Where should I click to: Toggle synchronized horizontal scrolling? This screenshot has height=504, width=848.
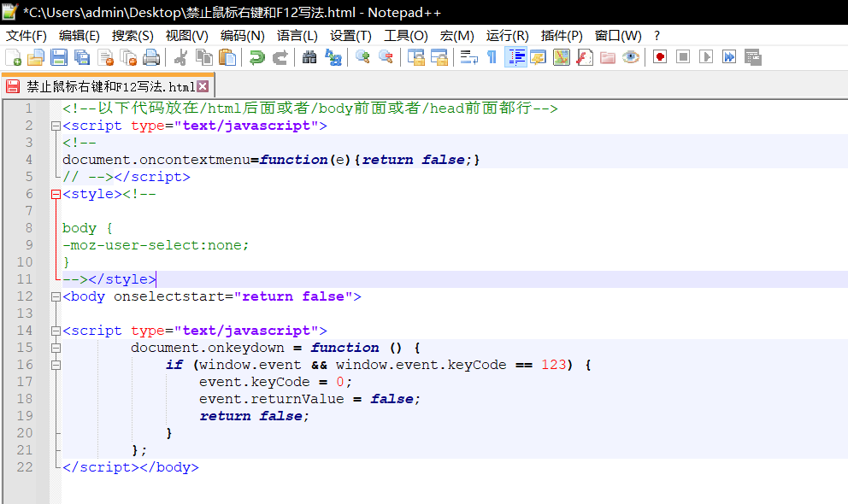click(439, 57)
